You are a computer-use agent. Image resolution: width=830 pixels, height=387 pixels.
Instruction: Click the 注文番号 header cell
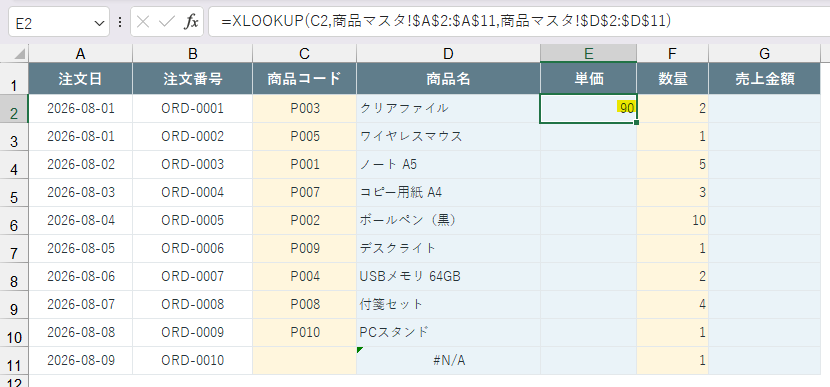coord(193,79)
